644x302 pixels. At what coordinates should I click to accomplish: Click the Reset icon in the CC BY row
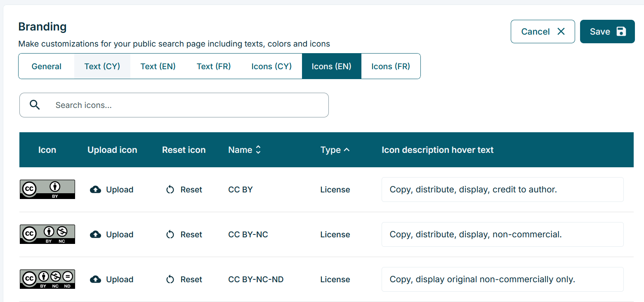click(170, 189)
